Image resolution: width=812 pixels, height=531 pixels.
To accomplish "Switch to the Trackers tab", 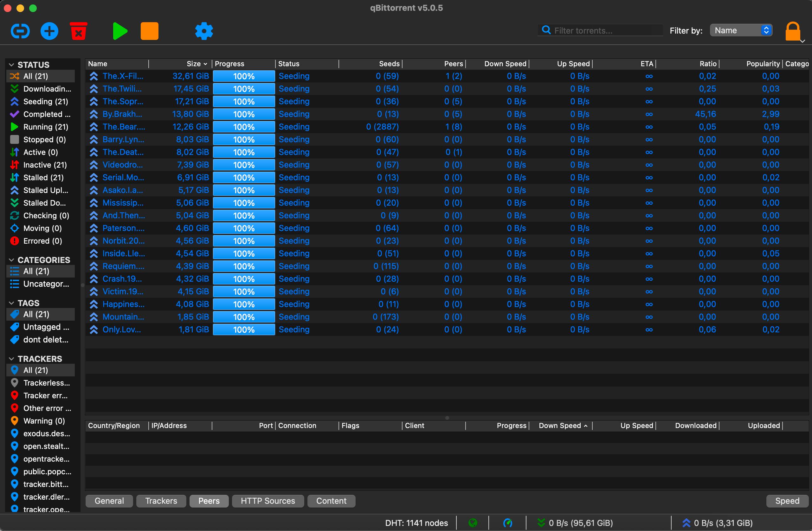I will point(161,501).
